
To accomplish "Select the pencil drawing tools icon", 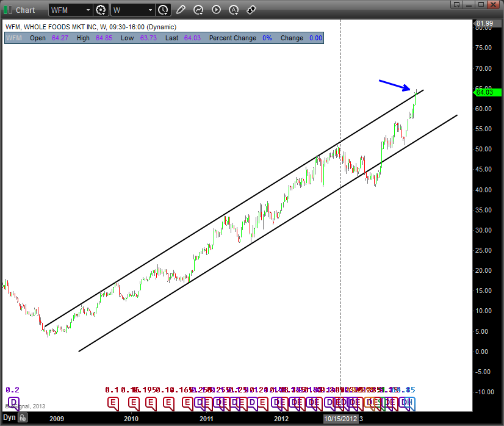I will click(x=181, y=10).
